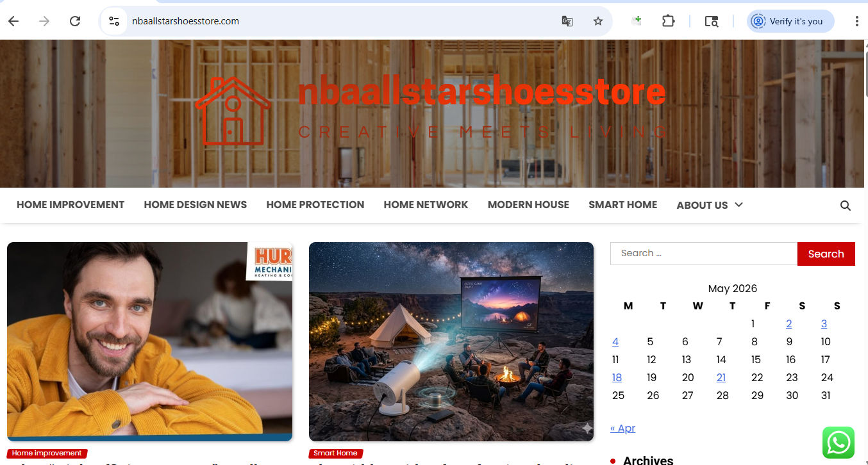The image size is (868, 465).
Task: Open the outdoor projector camping post thumbnail
Action: pos(451,342)
